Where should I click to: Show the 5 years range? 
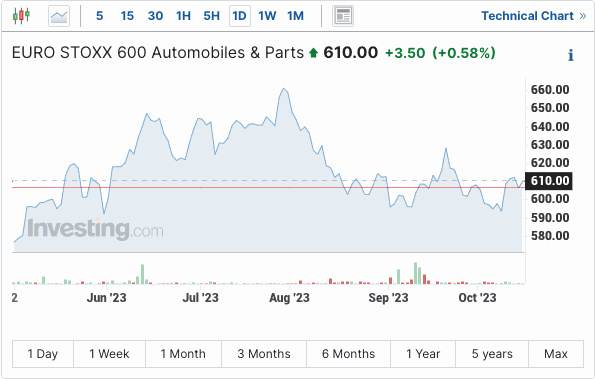[x=492, y=354]
